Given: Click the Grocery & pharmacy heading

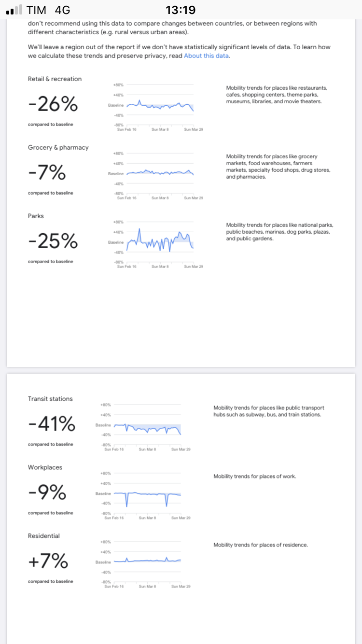Looking at the screenshot, I should 58,147.
